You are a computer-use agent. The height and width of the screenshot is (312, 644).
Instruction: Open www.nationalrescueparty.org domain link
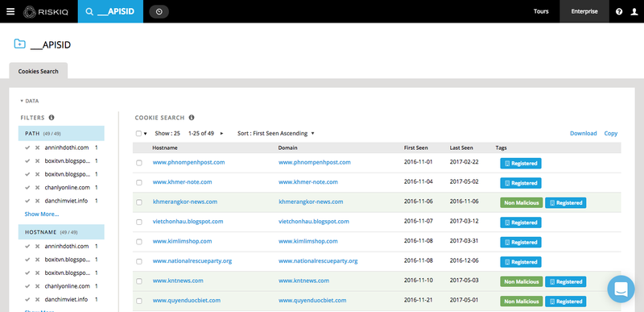[x=318, y=260]
